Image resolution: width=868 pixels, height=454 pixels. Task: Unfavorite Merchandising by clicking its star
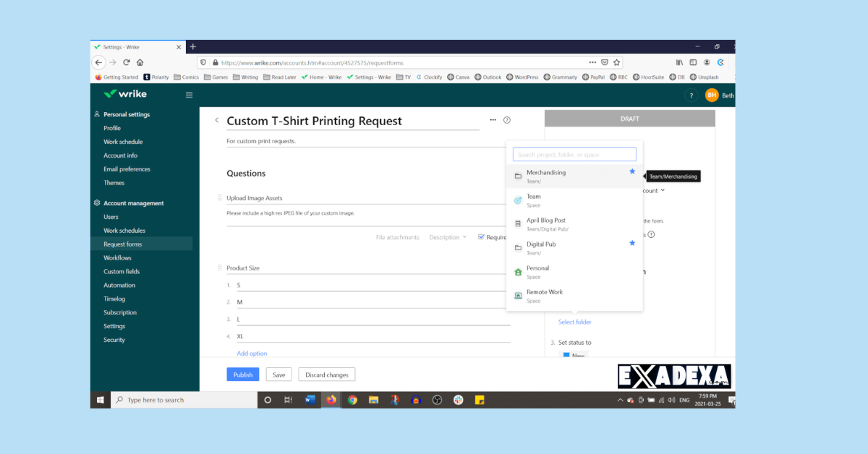tap(632, 171)
